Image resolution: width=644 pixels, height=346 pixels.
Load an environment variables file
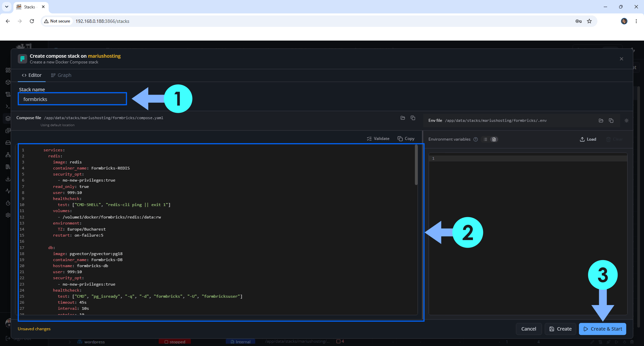tap(588, 139)
